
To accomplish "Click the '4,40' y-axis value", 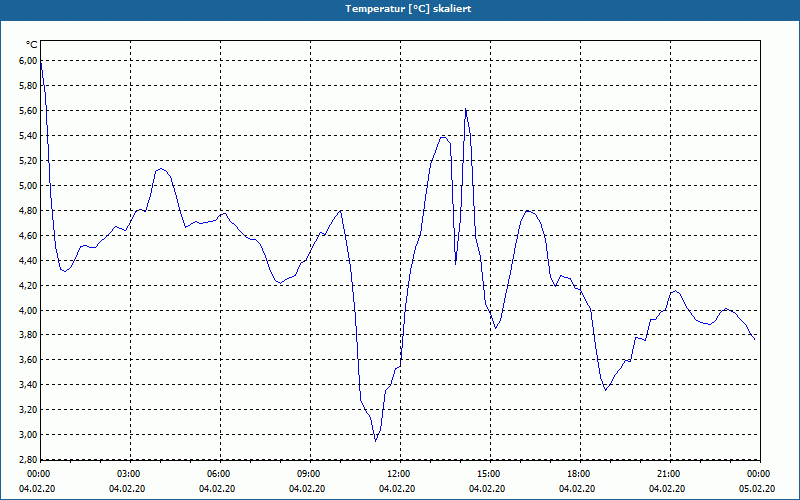I will click(28, 261).
